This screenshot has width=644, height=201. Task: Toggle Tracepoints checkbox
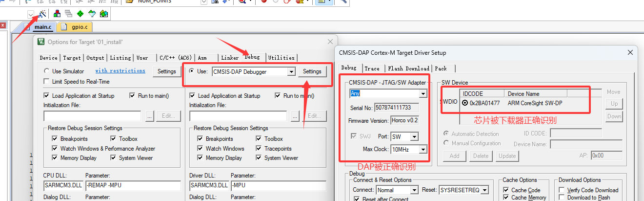tap(259, 149)
